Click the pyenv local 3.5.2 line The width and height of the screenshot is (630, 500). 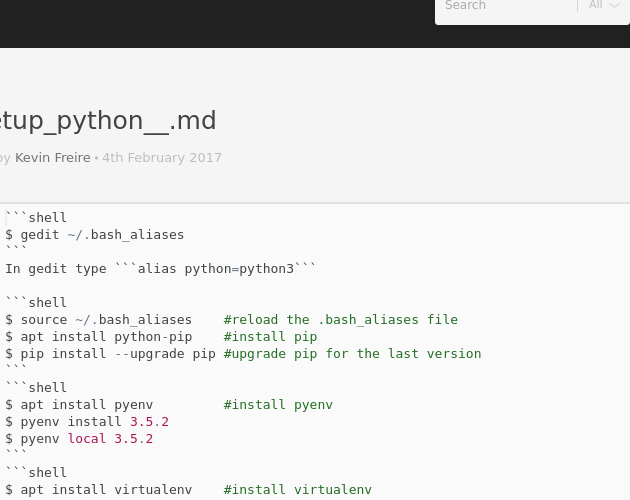pos(79,439)
